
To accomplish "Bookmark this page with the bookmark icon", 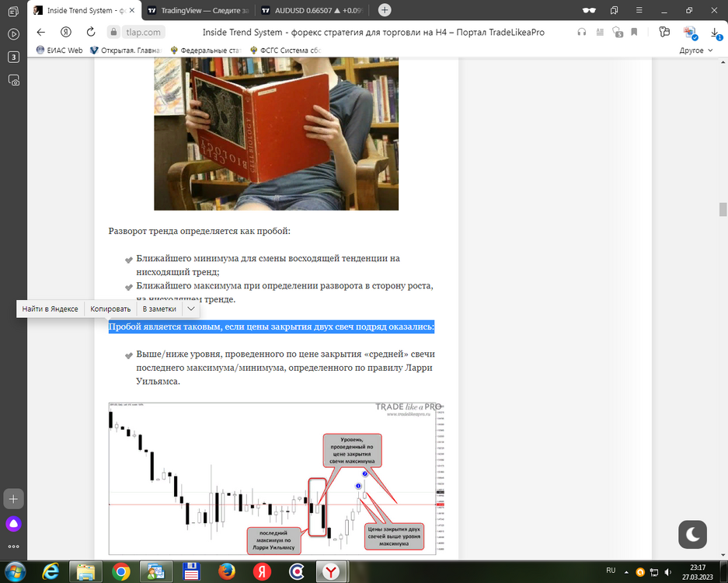I will [x=634, y=32].
